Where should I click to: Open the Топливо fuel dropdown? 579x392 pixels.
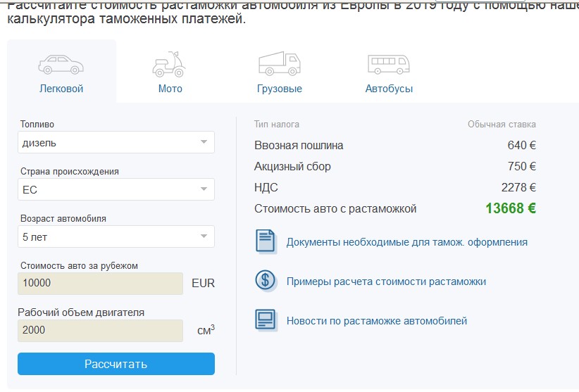pos(116,142)
